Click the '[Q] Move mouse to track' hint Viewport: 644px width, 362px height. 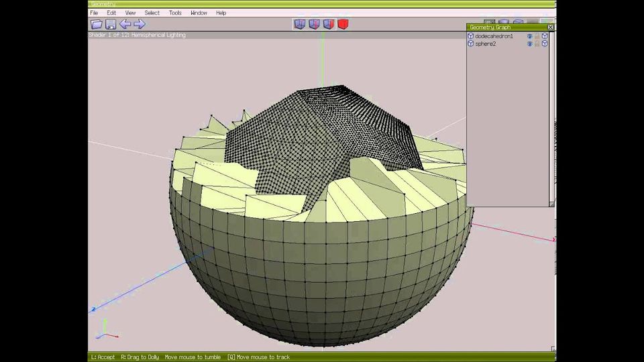click(259, 357)
